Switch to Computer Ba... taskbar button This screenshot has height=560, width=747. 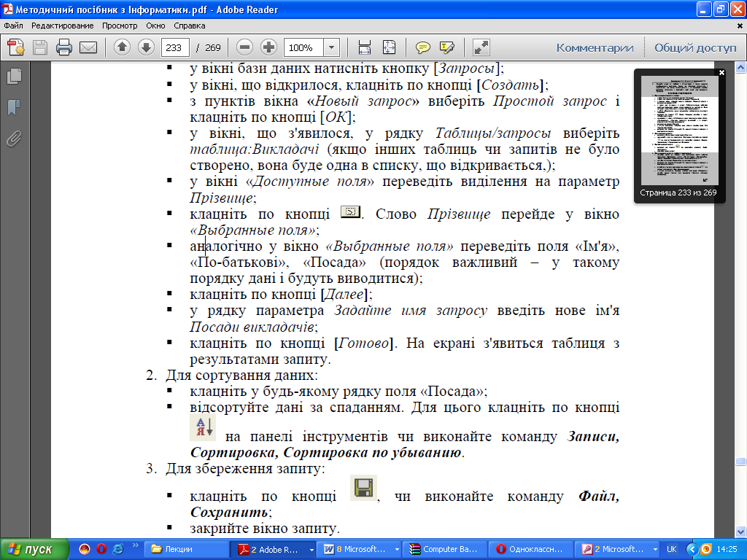point(445,549)
